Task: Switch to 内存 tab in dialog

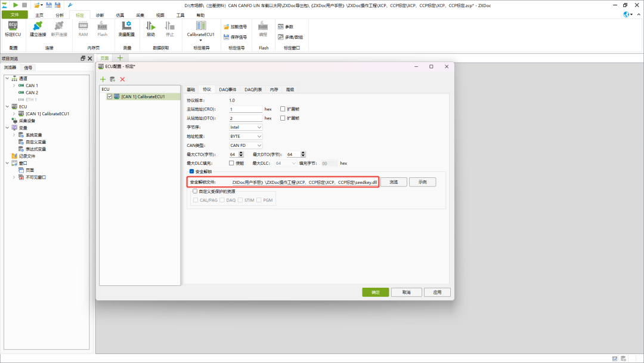Action: click(x=274, y=90)
